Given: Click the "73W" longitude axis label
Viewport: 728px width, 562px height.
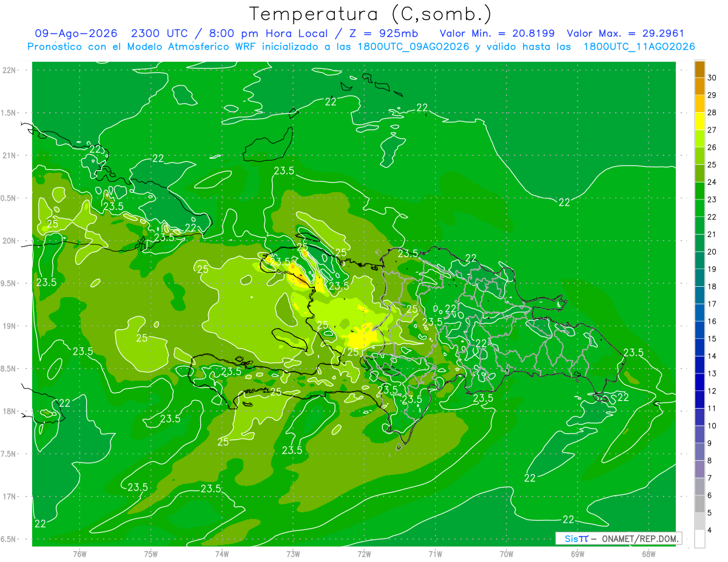Looking at the screenshot, I should coord(293,554).
